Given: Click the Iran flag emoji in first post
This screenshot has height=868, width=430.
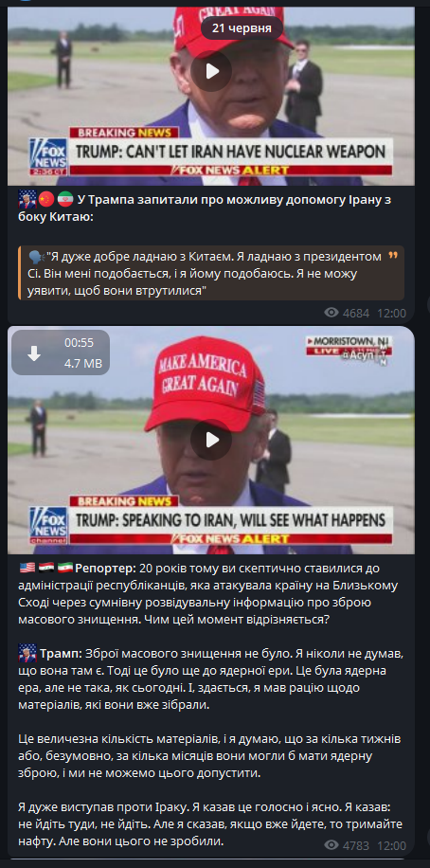Looking at the screenshot, I should coord(64,200).
